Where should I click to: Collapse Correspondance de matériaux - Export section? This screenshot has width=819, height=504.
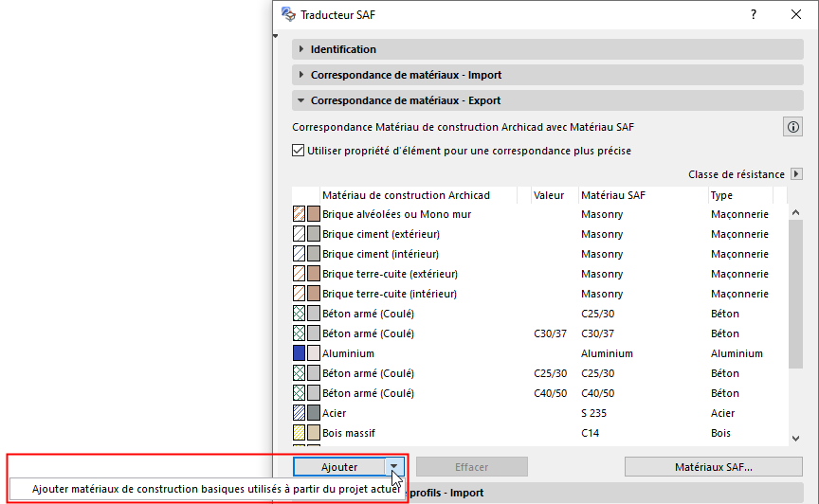tap(547, 100)
